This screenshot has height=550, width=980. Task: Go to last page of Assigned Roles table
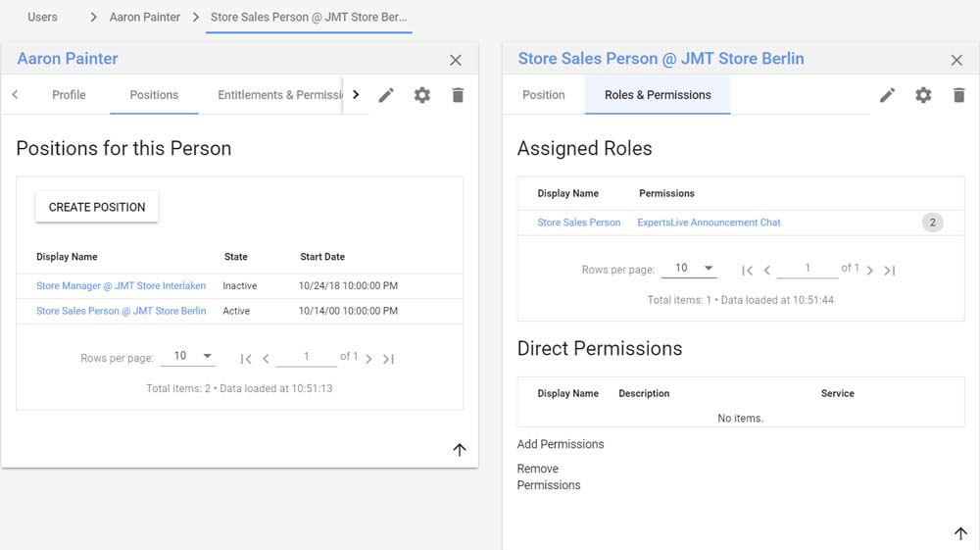890,270
